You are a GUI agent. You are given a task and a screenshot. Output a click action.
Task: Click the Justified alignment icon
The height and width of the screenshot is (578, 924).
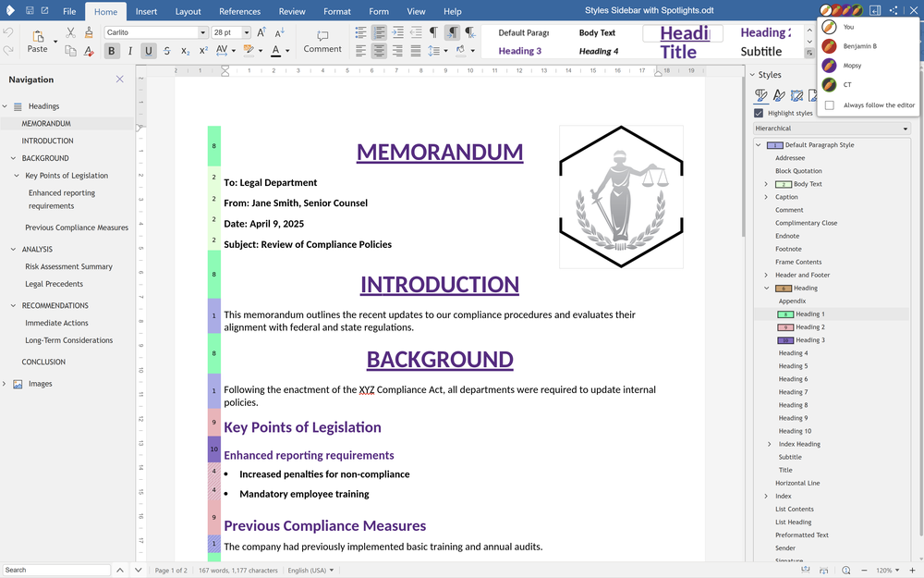416,51
